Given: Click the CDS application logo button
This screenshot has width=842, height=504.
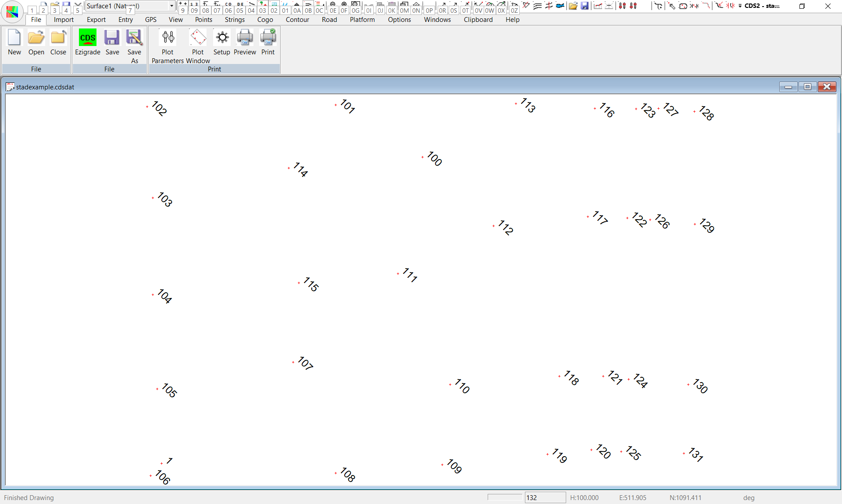Looking at the screenshot, I should (12, 11).
